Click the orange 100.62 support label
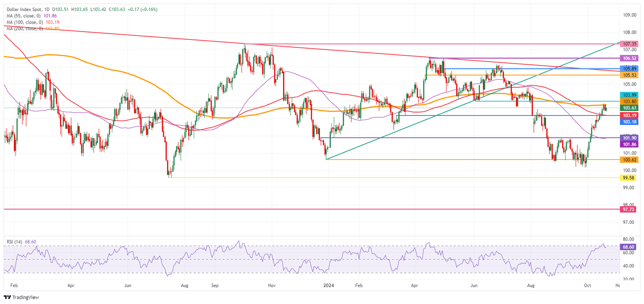The image size is (644, 304). coord(629,160)
